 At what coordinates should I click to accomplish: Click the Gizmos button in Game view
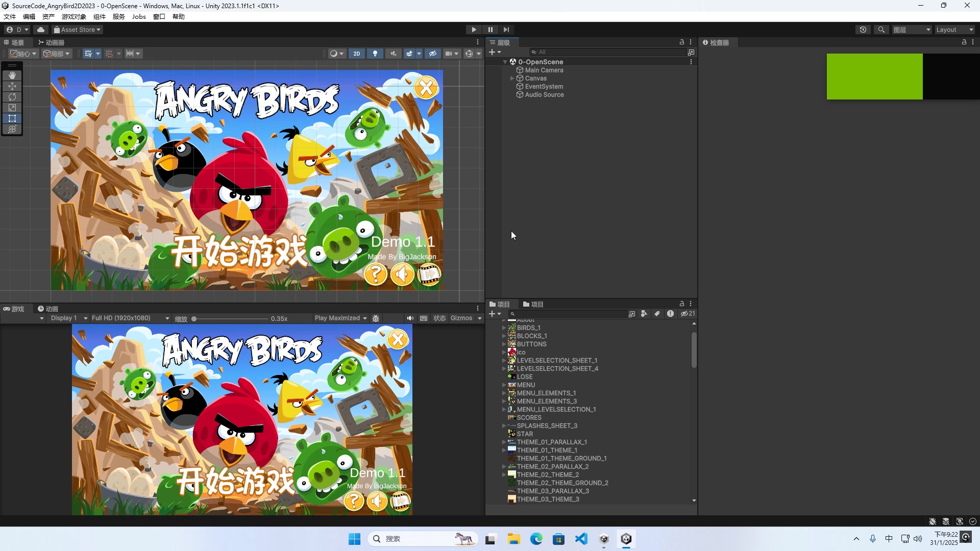click(x=461, y=318)
